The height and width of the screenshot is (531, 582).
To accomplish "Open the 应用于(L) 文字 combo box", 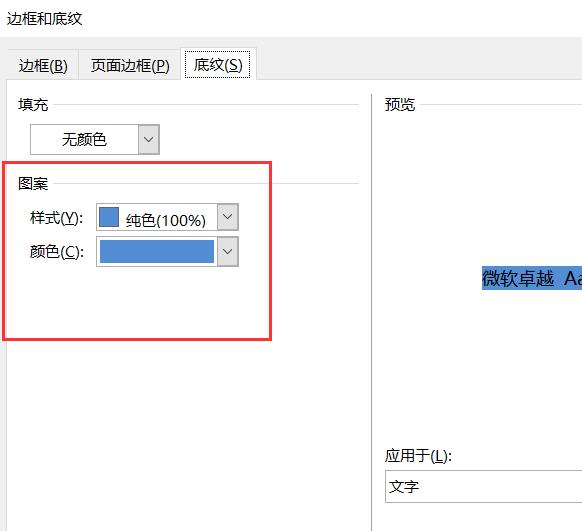I will click(x=483, y=486).
